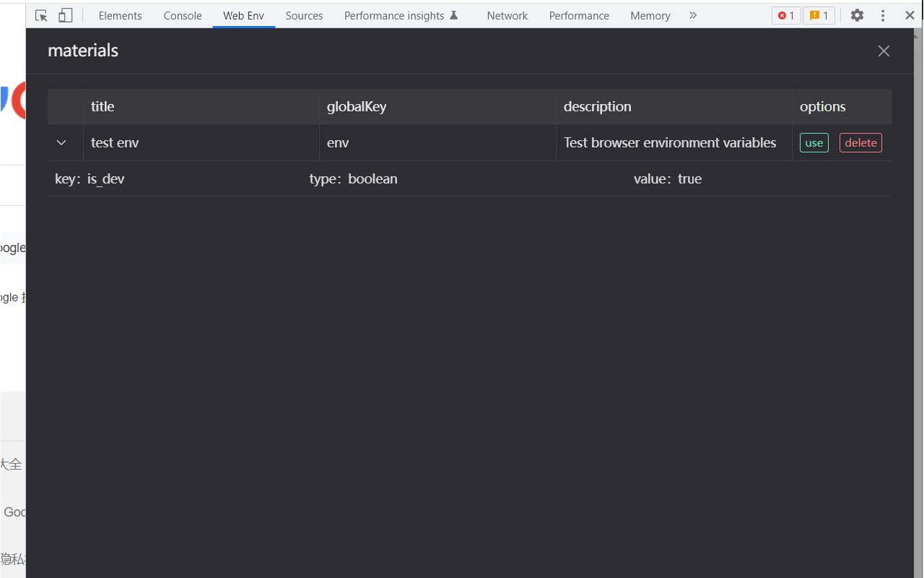
Task: Open the Performance insights tab
Action: 401,15
